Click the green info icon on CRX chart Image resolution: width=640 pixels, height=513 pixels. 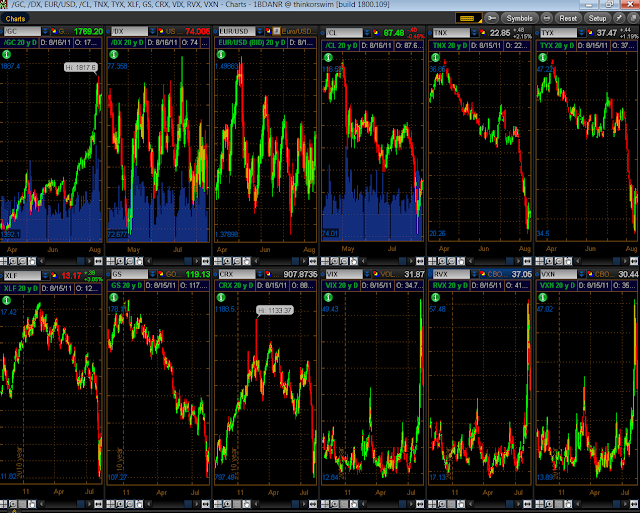(x=221, y=297)
